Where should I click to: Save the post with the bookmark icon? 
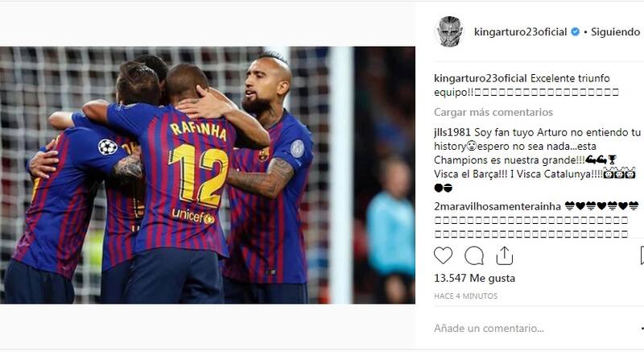click(x=642, y=255)
